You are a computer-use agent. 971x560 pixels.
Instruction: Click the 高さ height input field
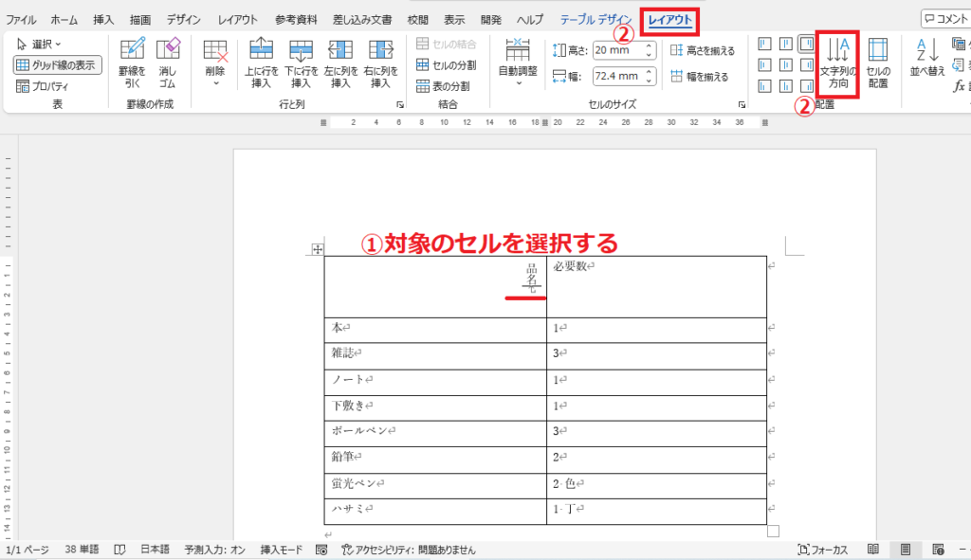click(x=617, y=50)
